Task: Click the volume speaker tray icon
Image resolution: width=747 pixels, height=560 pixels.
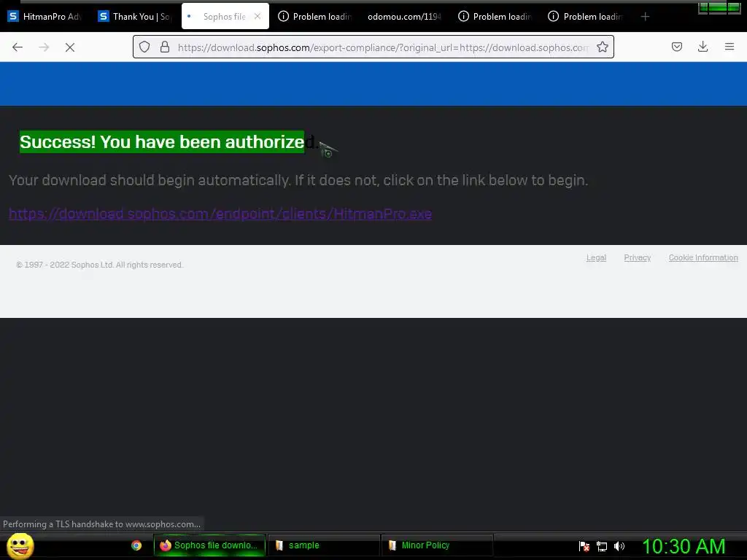Action: click(x=619, y=546)
